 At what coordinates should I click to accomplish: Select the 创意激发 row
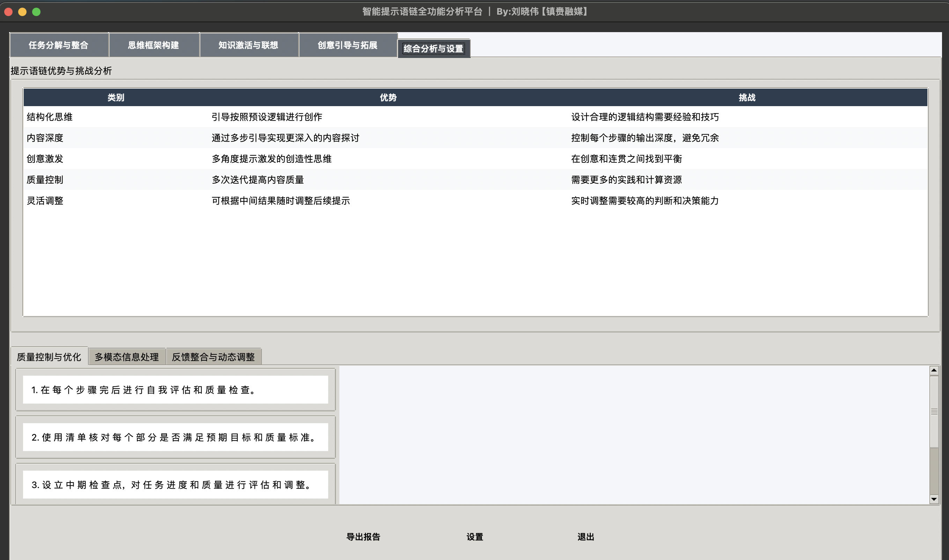pos(45,159)
